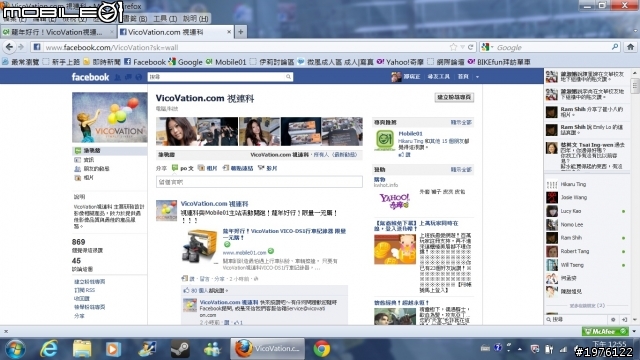Open the 工具 (T) menu
Screen dimensions: 640x360
[x=165, y=19]
